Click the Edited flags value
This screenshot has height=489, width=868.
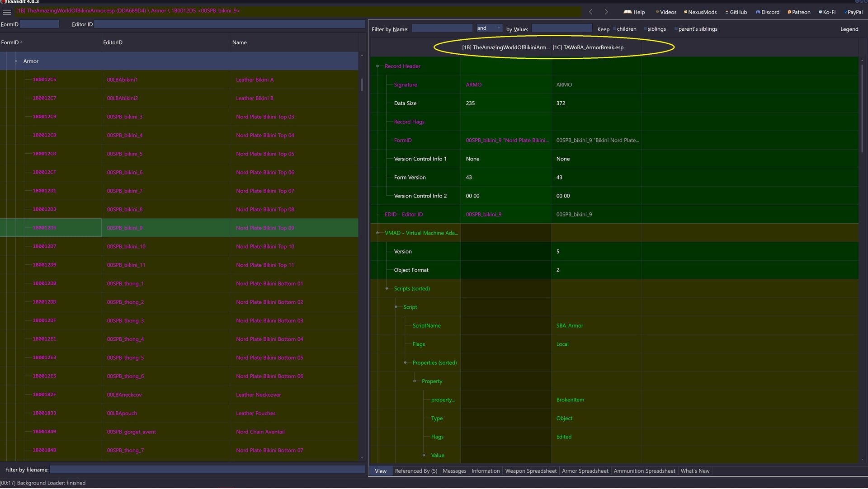pyautogui.click(x=564, y=437)
